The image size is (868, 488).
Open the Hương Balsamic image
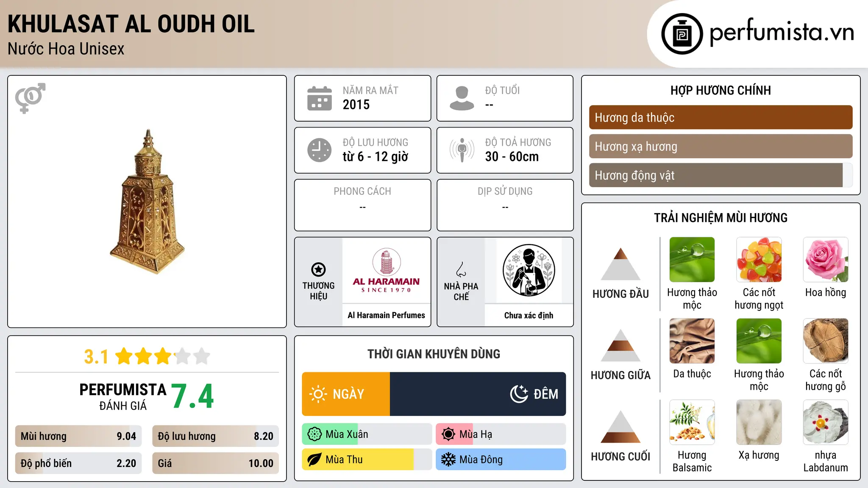pos(692,422)
